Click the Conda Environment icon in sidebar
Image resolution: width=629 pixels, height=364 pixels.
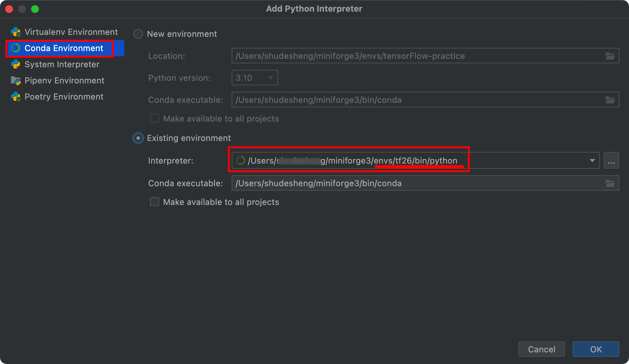(16, 48)
